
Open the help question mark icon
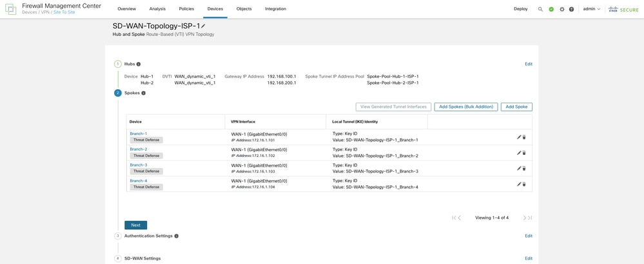(x=571, y=9)
